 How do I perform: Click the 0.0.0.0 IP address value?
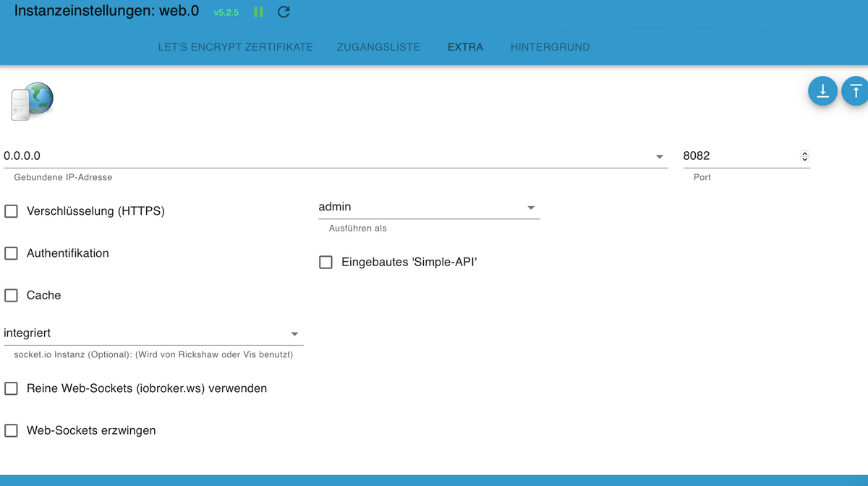(x=22, y=156)
